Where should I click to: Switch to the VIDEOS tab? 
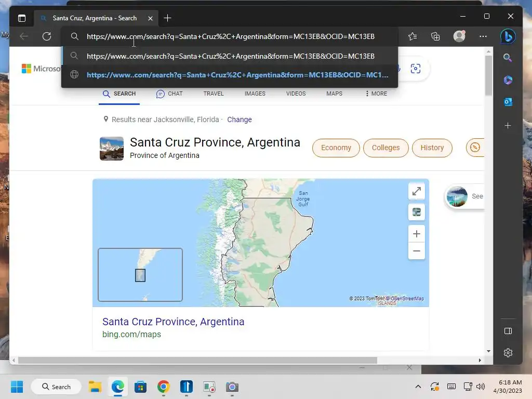point(296,94)
